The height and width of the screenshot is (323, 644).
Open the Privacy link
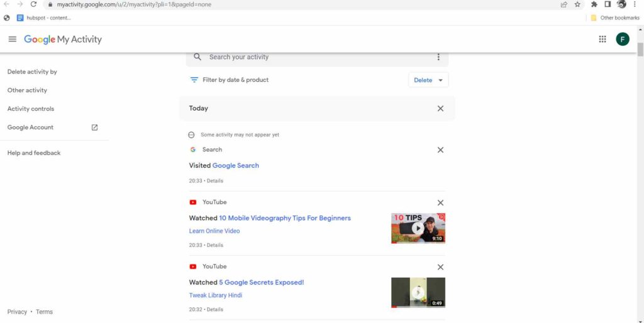click(x=17, y=312)
